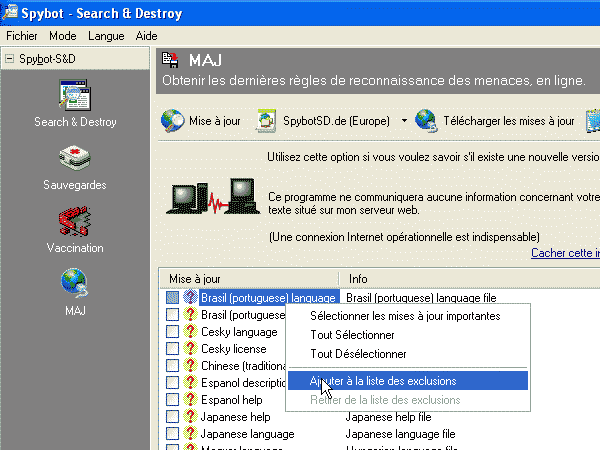600x450 pixels.
Task: Click the Info column header
Action: click(469, 279)
